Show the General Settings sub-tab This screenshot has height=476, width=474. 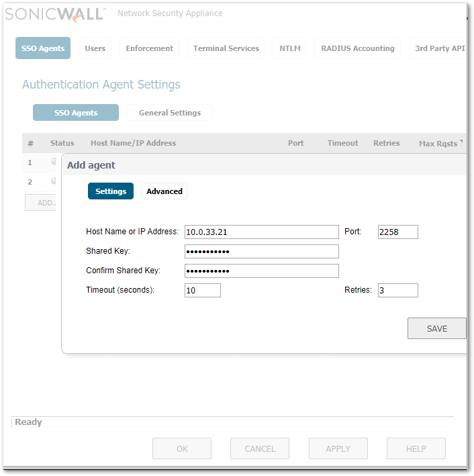(x=170, y=113)
